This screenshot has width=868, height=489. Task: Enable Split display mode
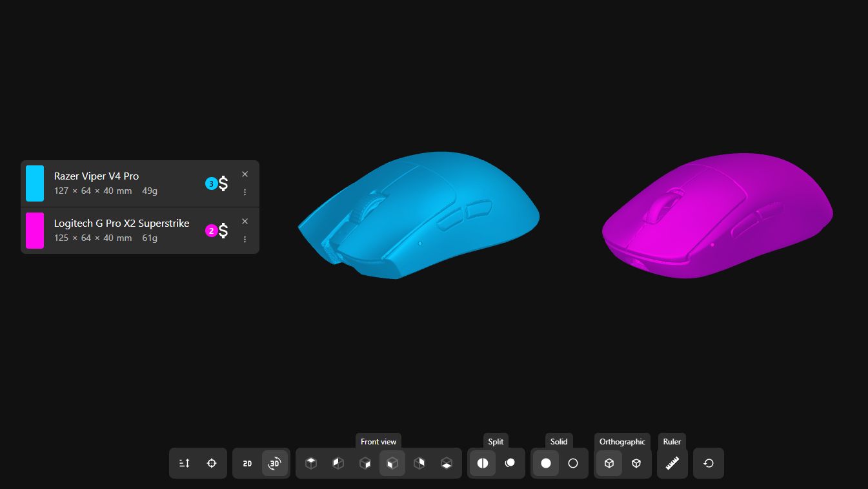click(x=483, y=463)
